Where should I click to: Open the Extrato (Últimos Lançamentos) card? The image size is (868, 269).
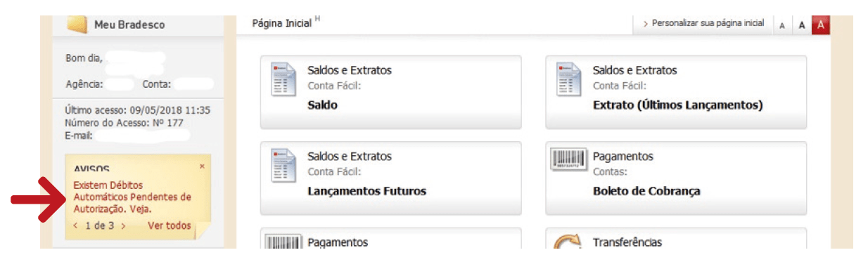[x=676, y=93]
